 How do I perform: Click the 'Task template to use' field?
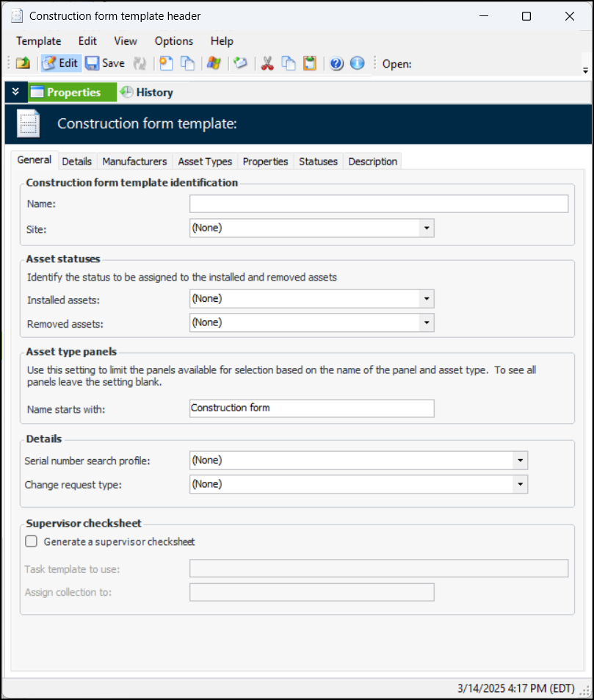click(379, 569)
